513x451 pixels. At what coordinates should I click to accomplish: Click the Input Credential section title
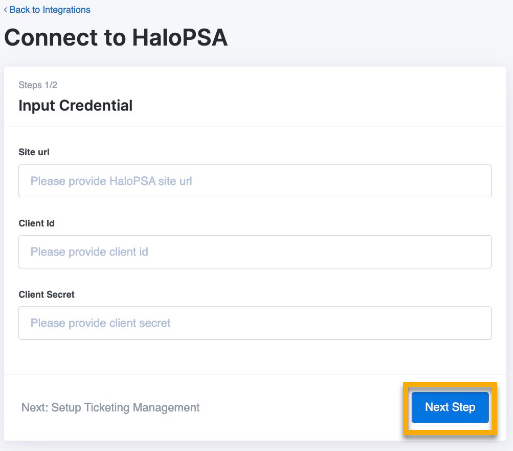click(x=76, y=106)
